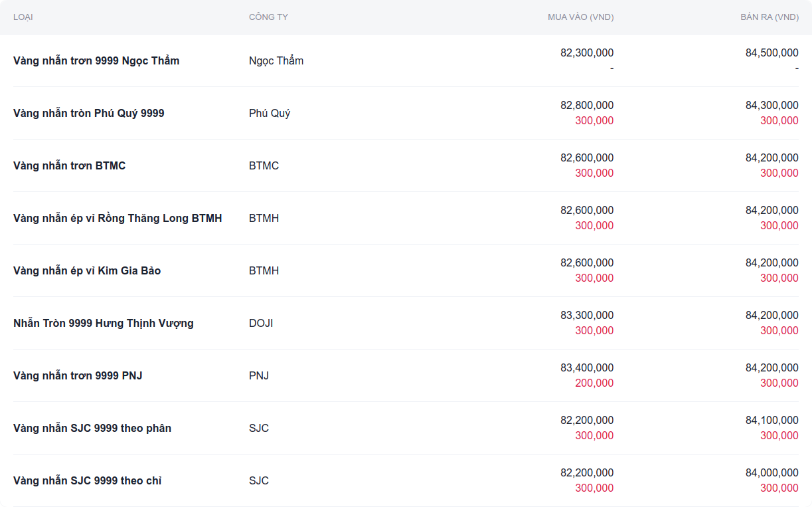Open Vàng nhẫn ép vỉ Rồng Thăng Long BTMH

[x=118, y=218]
